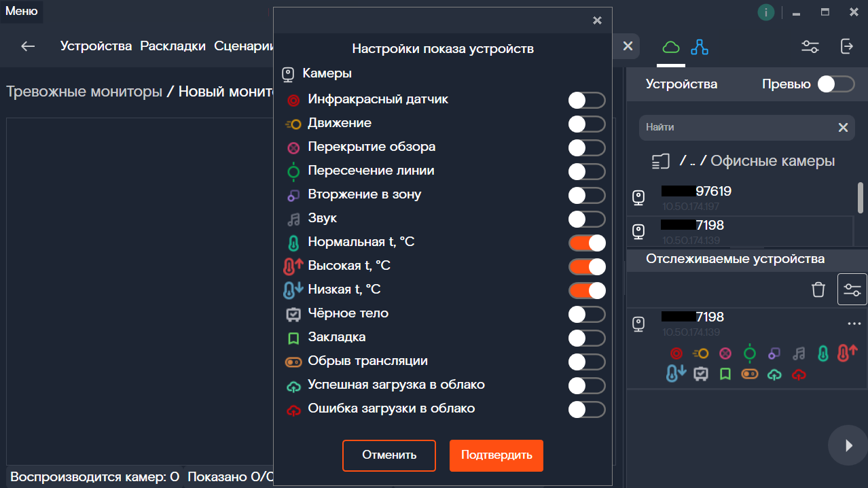Turn on Перекрытие обзора toggle
The width and height of the screenshot is (868, 488).
coord(587,148)
